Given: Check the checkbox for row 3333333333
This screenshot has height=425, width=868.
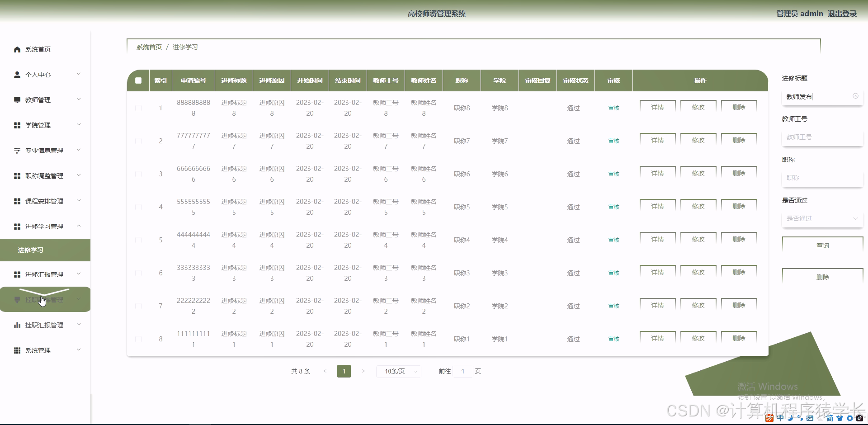Looking at the screenshot, I should point(138,273).
